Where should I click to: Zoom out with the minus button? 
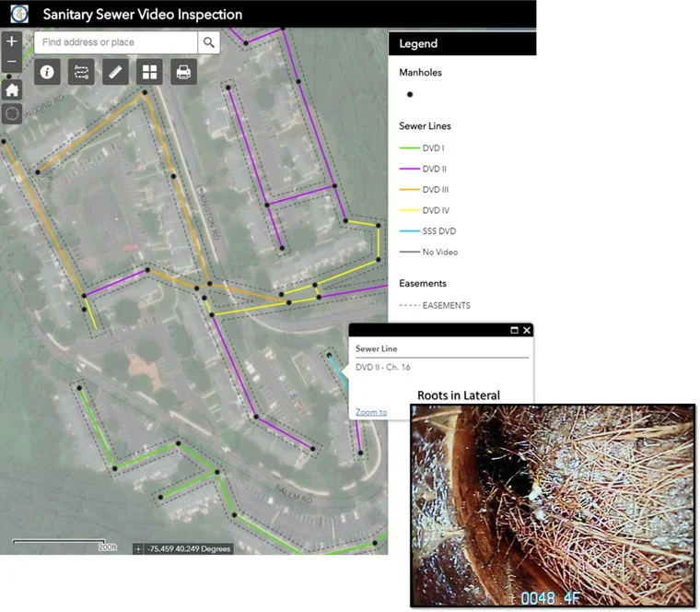point(12,62)
